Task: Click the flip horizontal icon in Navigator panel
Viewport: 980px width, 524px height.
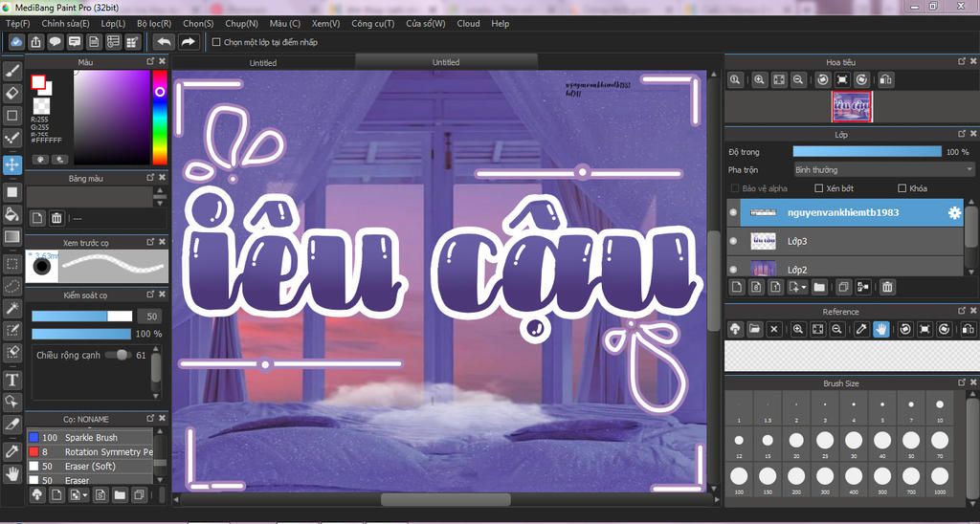Action: [885, 80]
